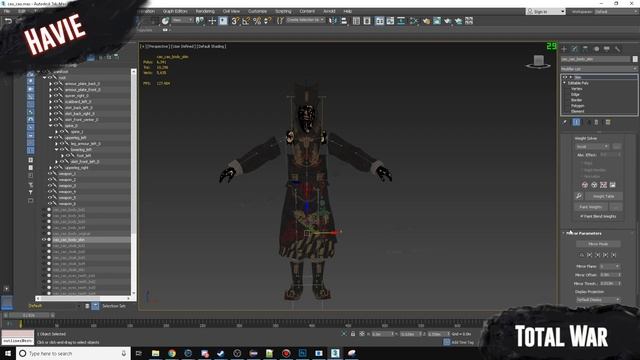Screen dimensions: 640x360
Task: Click the animation time slider
Action: coord(29,316)
